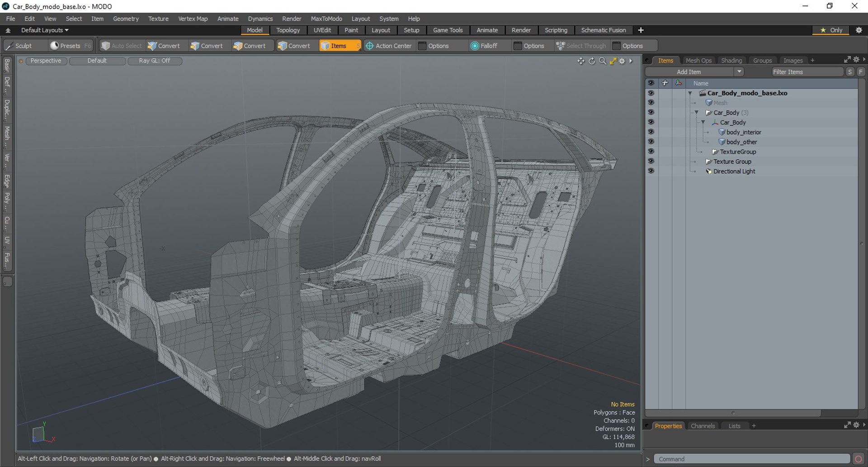Open the Default Layouts dropdown
Image resolution: width=868 pixels, height=467 pixels.
point(45,30)
